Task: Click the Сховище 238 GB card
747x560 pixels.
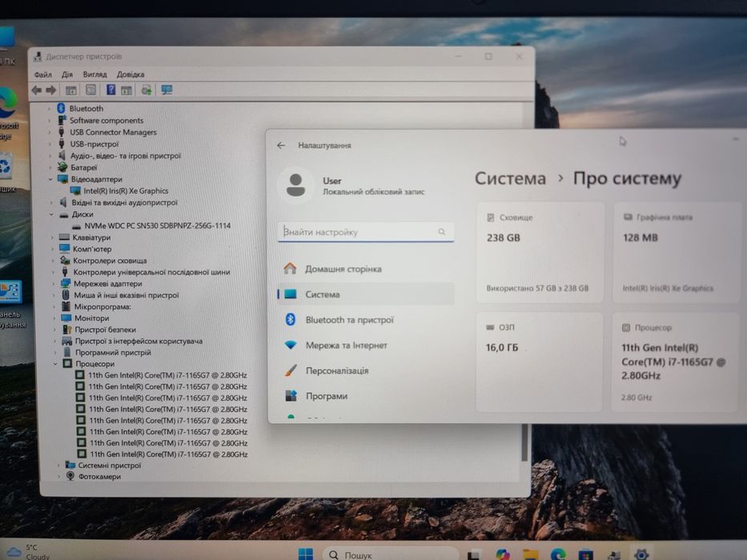Action: [540, 252]
